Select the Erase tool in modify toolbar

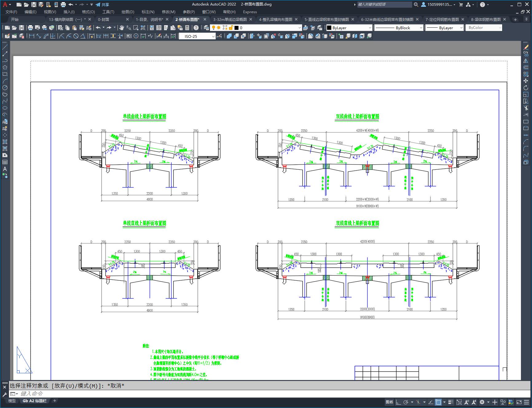(x=526, y=47)
